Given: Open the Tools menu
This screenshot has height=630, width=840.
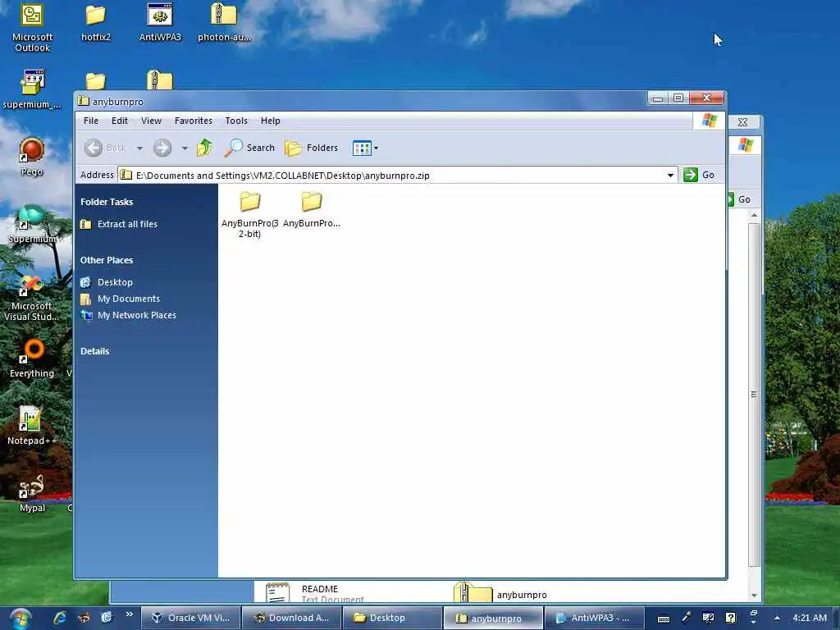Looking at the screenshot, I should (236, 121).
